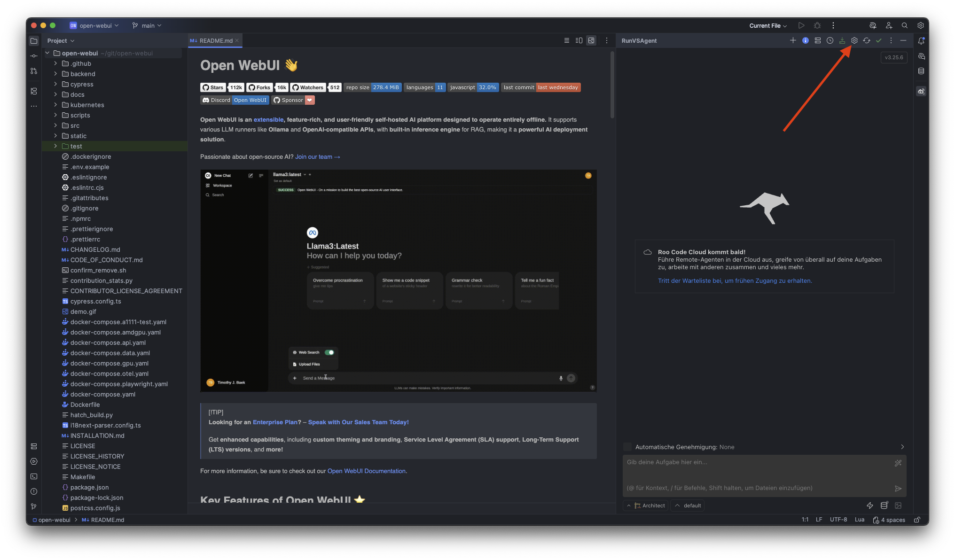Expand the src folder
The image size is (955, 560).
[55, 125]
